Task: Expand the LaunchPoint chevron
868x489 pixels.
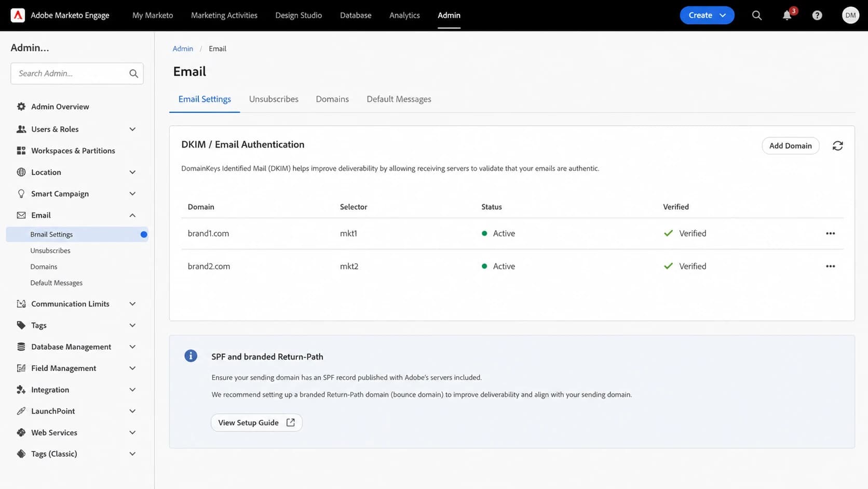Action: [132, 411]
